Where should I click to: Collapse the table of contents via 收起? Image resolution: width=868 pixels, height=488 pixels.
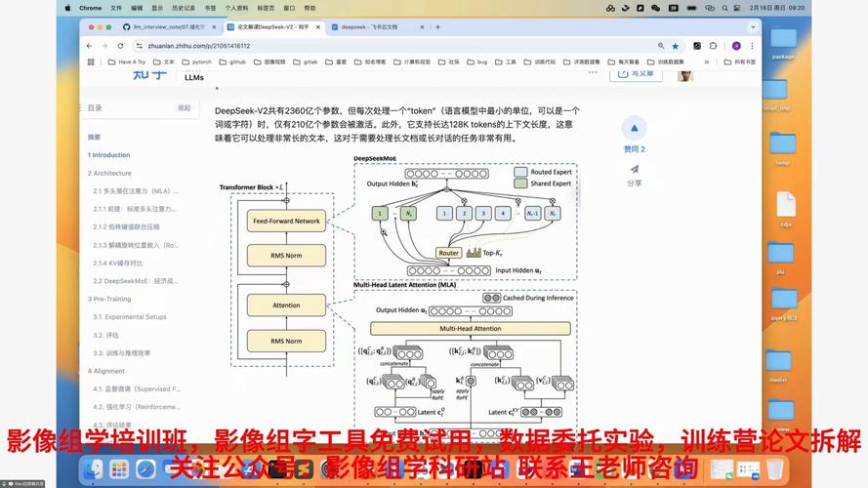point(185,108)
